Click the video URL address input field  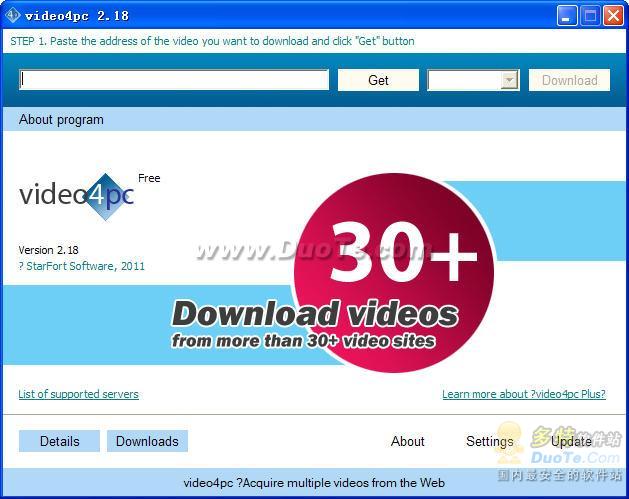click(174, 79)
